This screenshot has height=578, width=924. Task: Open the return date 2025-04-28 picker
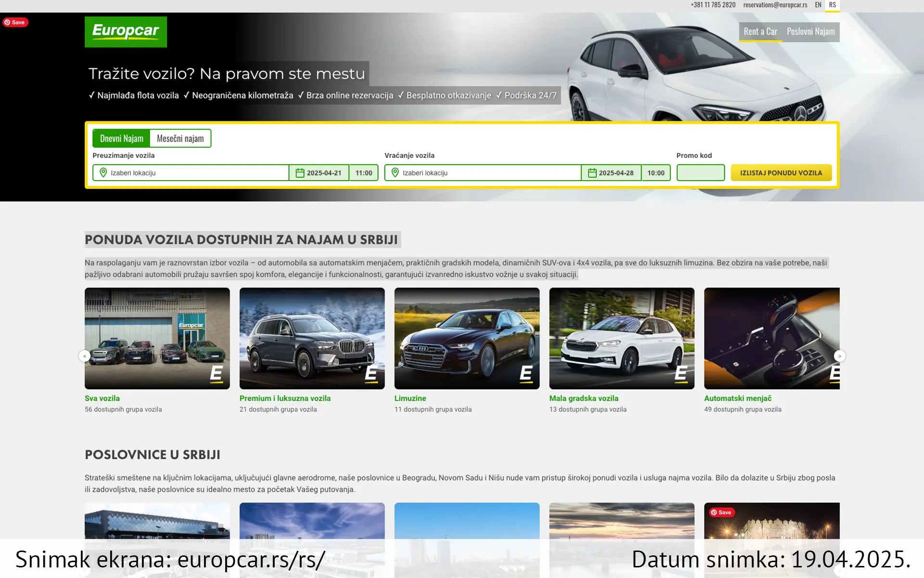[611, 172]
